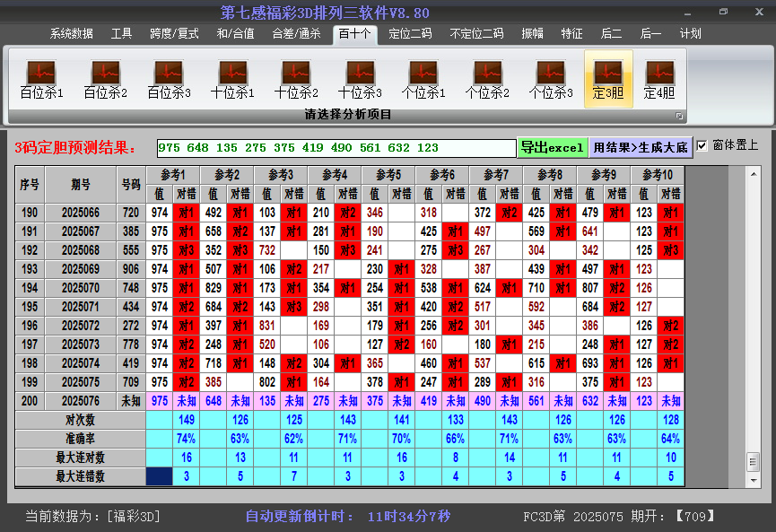Click the 参考6 header
Screen dimensions: 776x532
tap(442, 175)
